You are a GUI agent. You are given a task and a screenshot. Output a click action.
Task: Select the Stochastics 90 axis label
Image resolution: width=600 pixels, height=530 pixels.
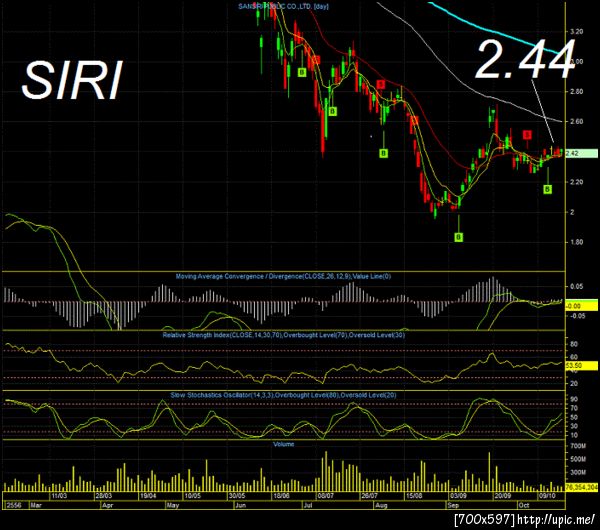(x=574, y=399)
